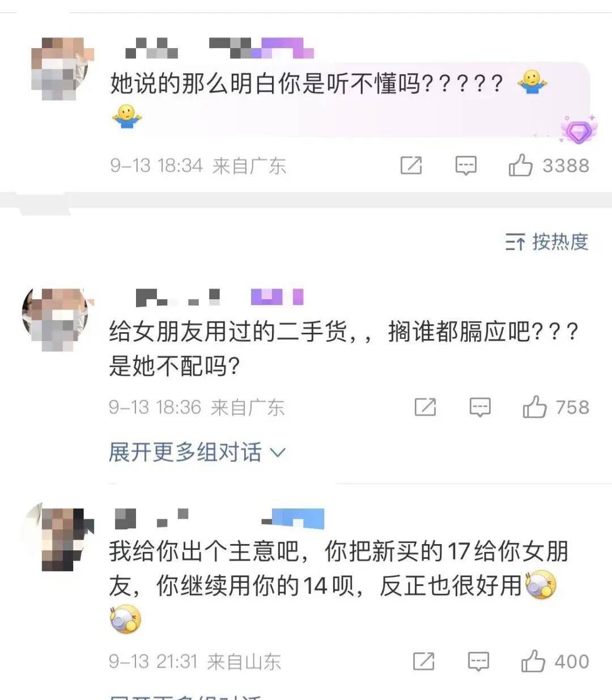The height and width of the screenshot is (700, 612).
Task: Reply to the 21:31 Shandong comment
Action: click(478, 661)
